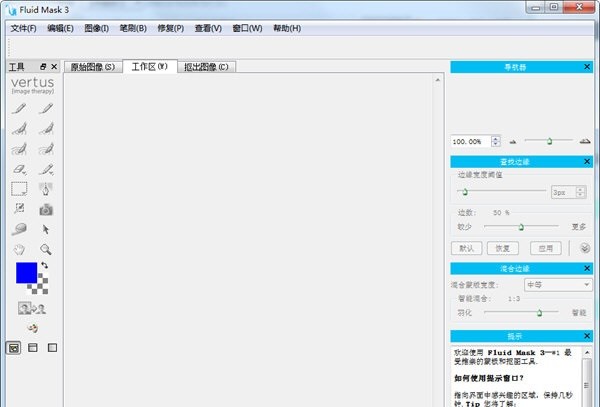Click the zoom percentage stepper arrows
This screenshot has height=407, width=600.
point(496,141)
